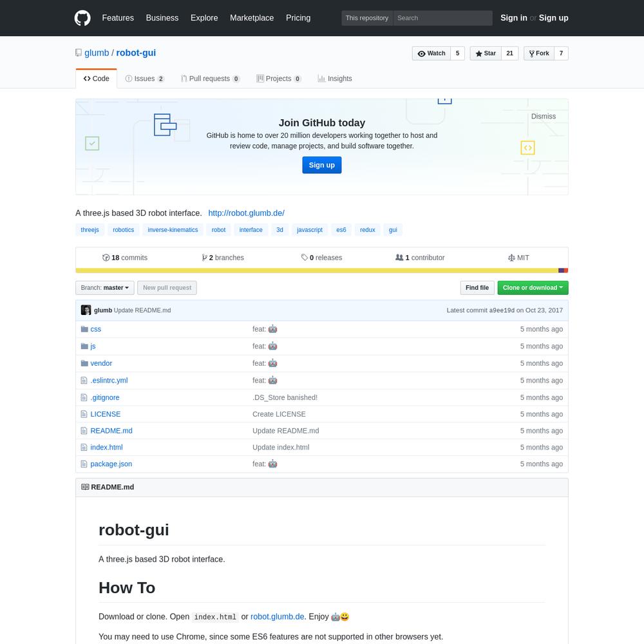Open the Issues tab
The height and width of the screenshot is (644, 644).
tap(144, 79)
